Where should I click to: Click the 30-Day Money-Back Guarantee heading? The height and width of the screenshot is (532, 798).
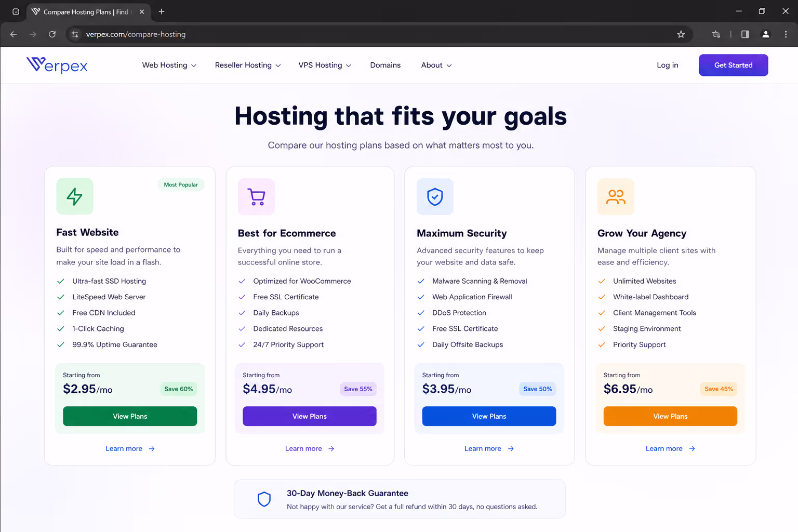tap(348, 494)
